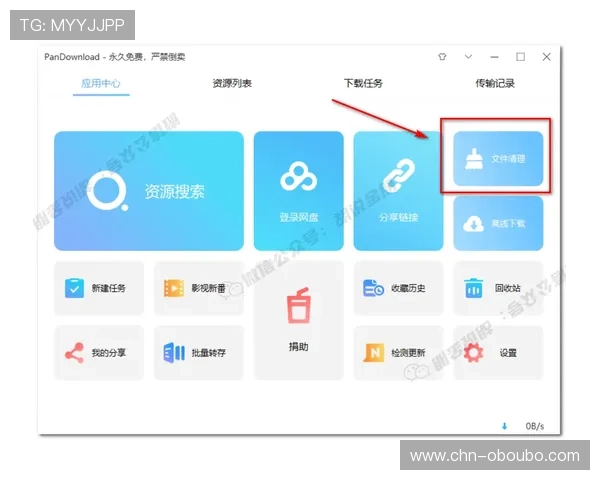Close the PanDownload window
600x480 pixels.
(546, 57)
